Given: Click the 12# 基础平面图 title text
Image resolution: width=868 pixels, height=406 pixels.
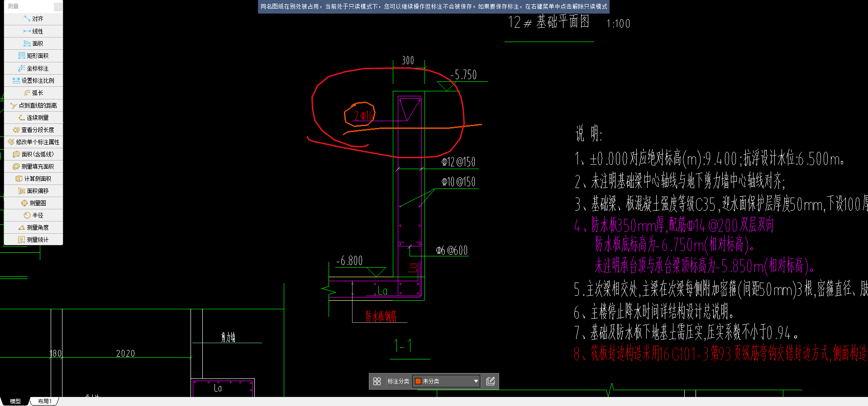Looking at the screenshot, I should pyautogui.click(x=548, y=22).
